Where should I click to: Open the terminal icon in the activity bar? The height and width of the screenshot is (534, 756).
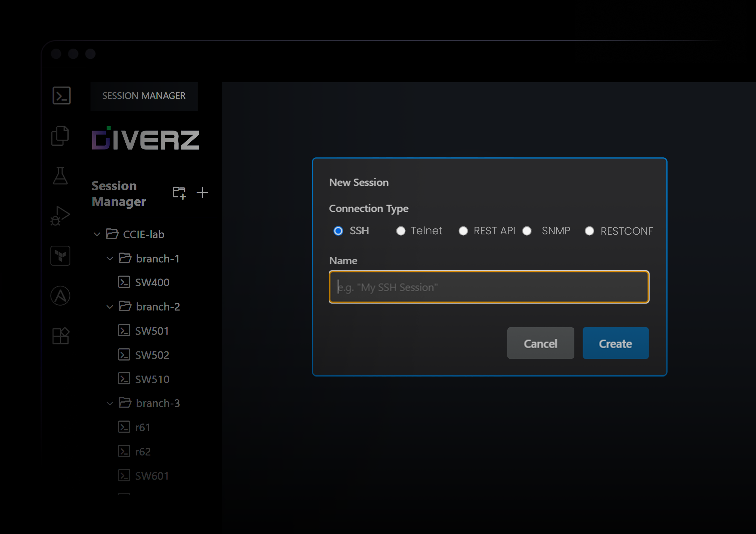62,96
